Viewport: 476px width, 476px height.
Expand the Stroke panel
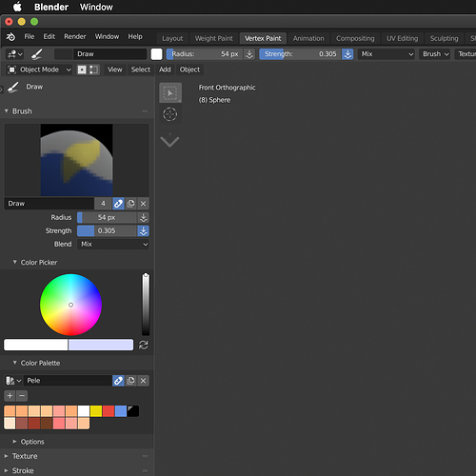[x=6, y=470]
